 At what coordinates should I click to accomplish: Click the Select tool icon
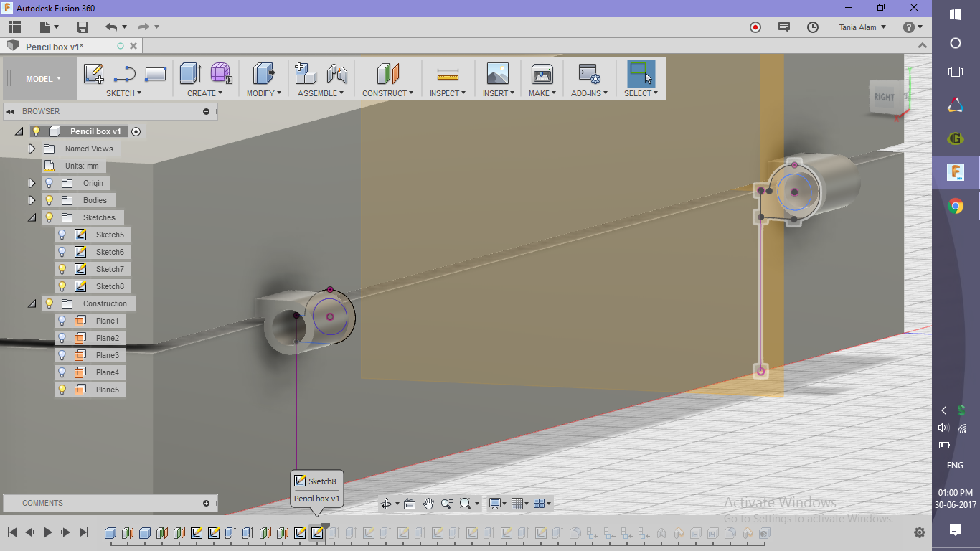641,73
